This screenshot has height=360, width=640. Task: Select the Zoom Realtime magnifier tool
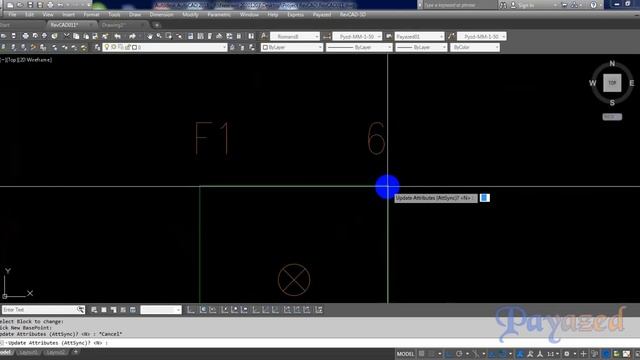tap(159, 36)
